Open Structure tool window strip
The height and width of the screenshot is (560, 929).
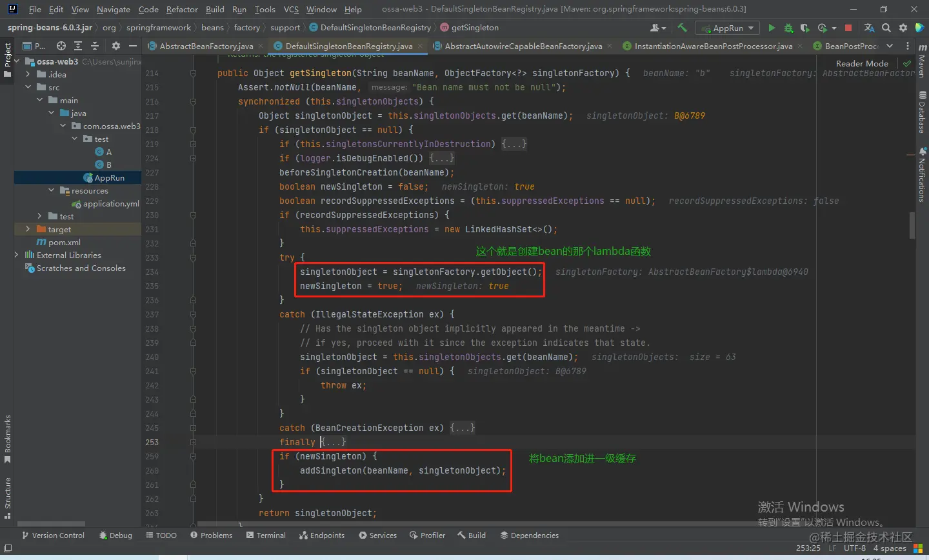[x=7, y=498]
